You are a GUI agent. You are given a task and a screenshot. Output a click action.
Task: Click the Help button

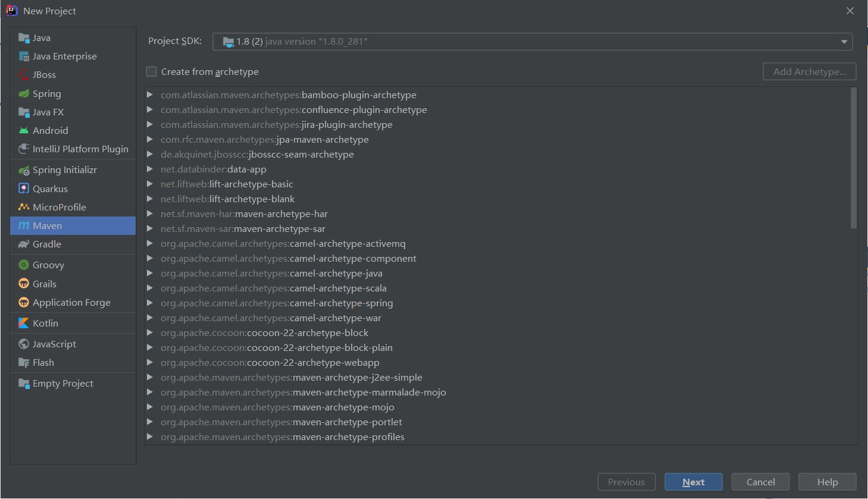(x=828, y=482)
